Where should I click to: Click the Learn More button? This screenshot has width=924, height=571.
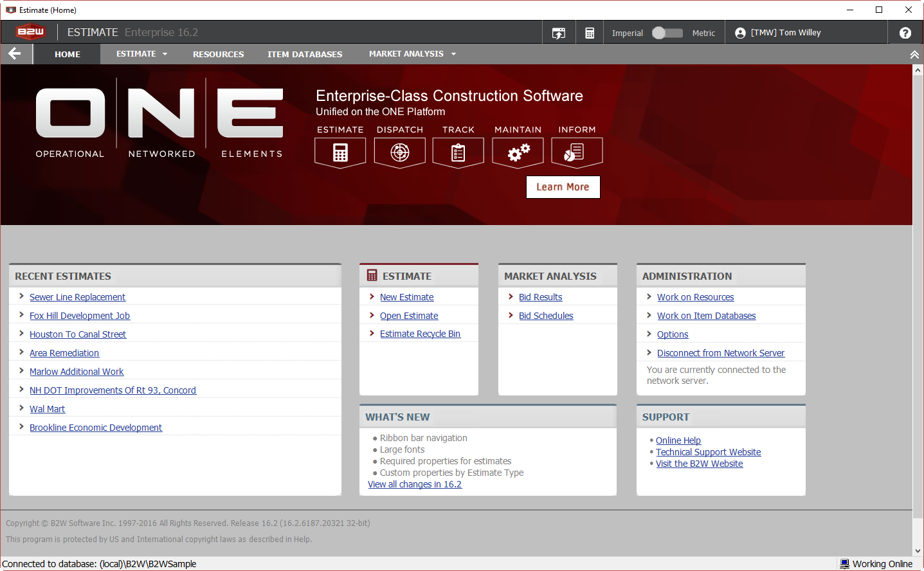click(563, 187)
